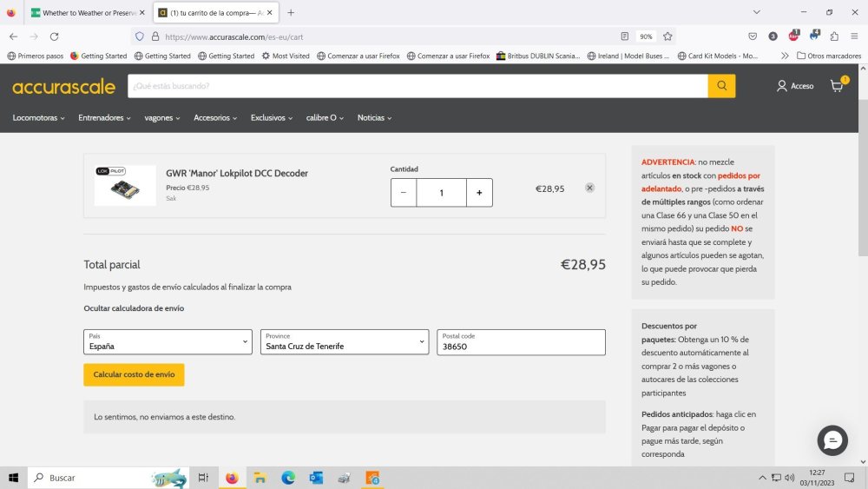Open Firefox from the Windows taskbar
This screenshot has height=489, width=868.
(231, 478)
